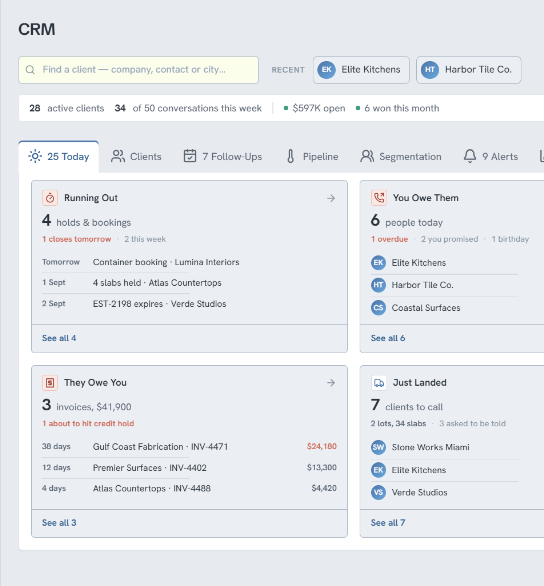The height and width of the screenshot is (586, 544).
Task: Open recent client Harbor Tile Co. chip
Action: 469,70
